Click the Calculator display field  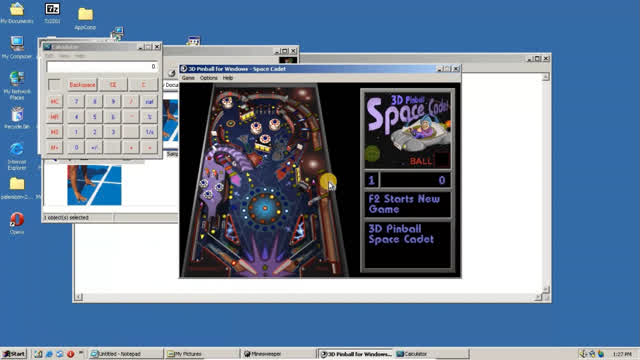102,66
